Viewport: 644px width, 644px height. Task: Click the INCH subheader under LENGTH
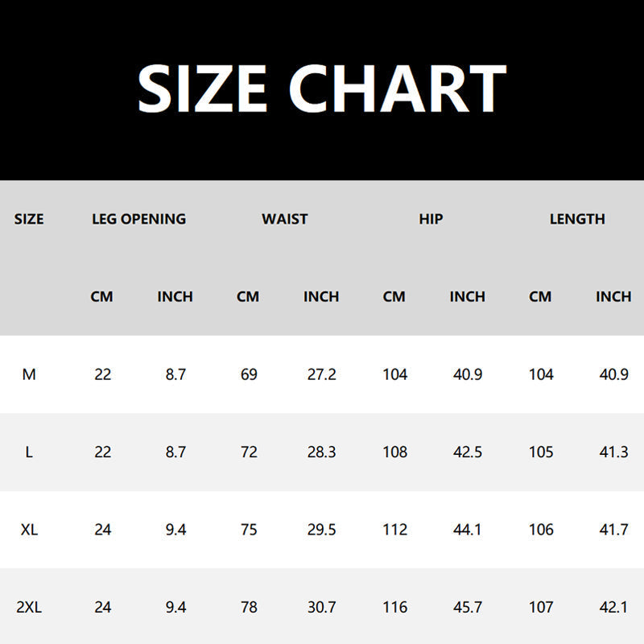coord(613,296)
